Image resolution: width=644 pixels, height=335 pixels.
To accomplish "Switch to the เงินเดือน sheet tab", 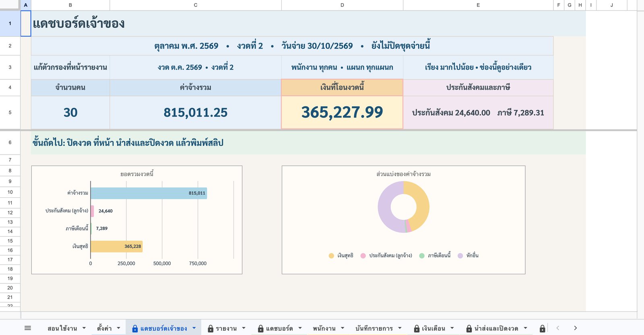I will click(x=433, y=328).
